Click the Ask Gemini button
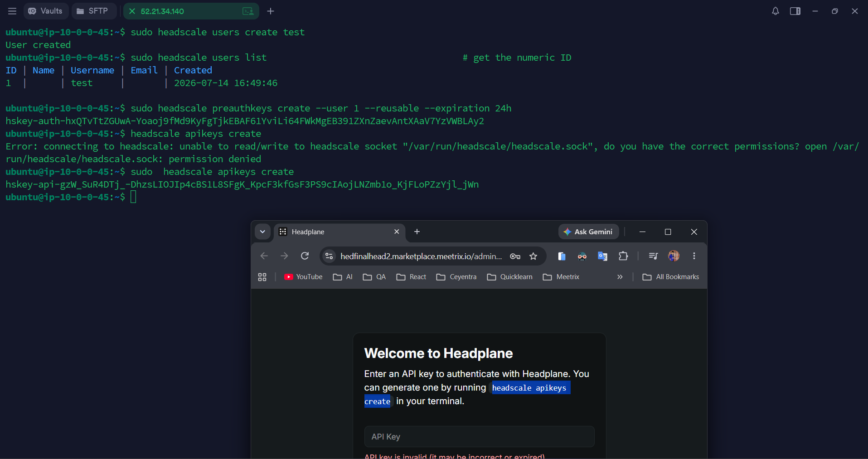The width and height of the screenshot is (868, 459). (x=588, y=232)
